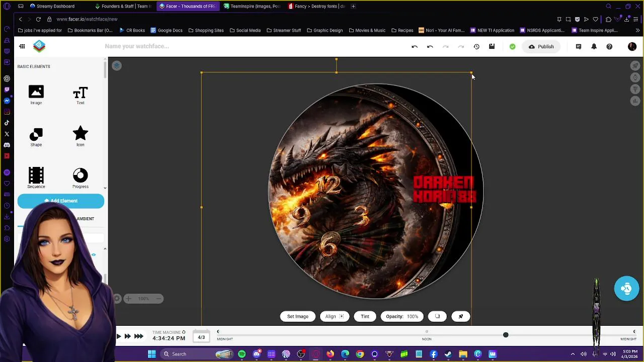This screenshot has width=644, height=362.
Task: Fast forward time machine at double speed
Action: (x=127, y=336)
